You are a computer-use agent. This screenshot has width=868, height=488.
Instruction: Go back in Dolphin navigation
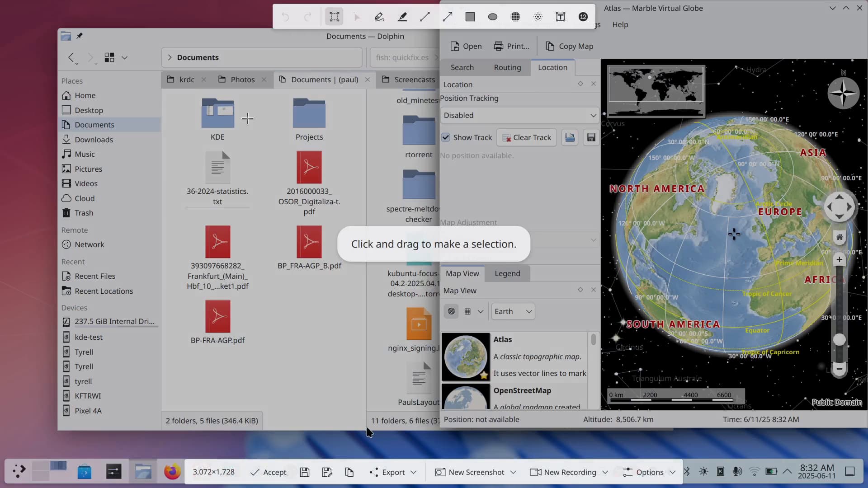coord(71,57)
